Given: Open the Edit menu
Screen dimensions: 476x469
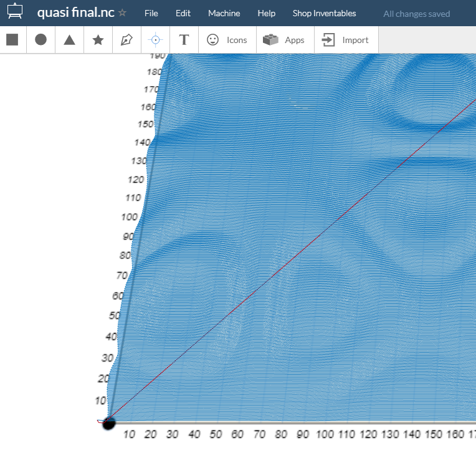Looking at the screenshot, I should (x=183, y=13).
